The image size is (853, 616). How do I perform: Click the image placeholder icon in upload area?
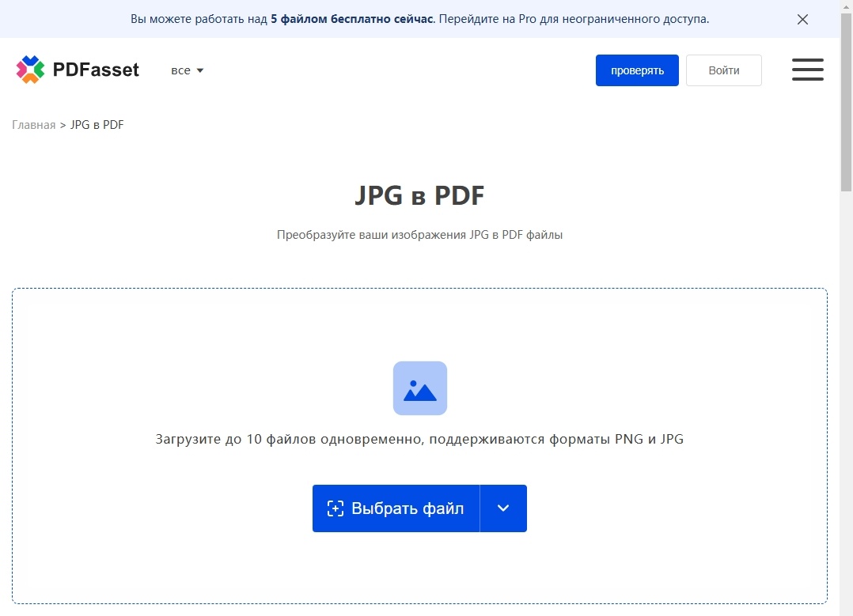(420, 387)
